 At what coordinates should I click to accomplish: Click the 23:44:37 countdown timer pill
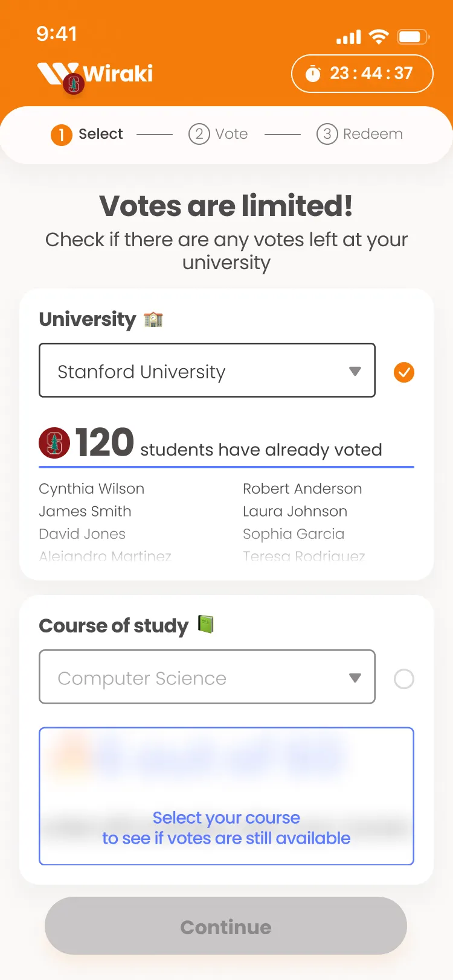tap(362, 74)
